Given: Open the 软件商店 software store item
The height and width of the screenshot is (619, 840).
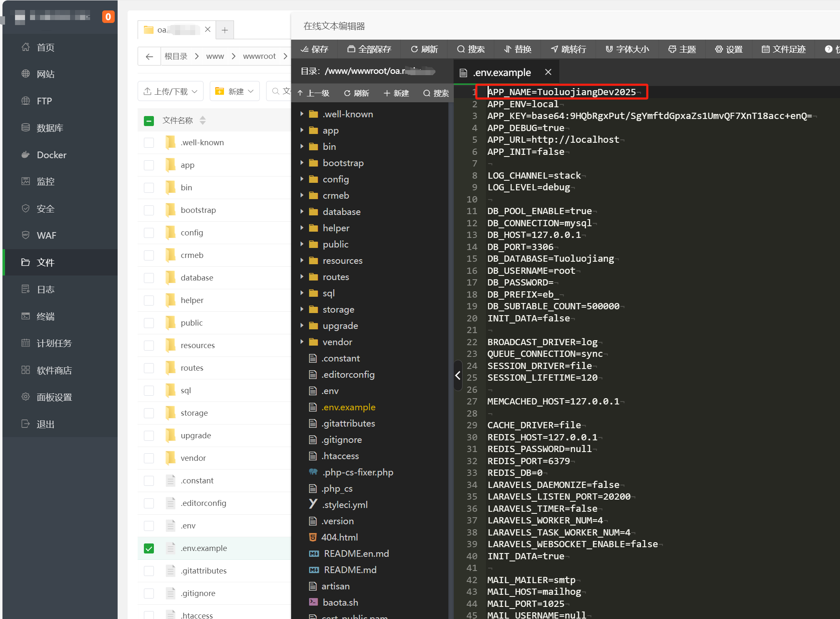Looking at the screenshot, I should (54, 370).
